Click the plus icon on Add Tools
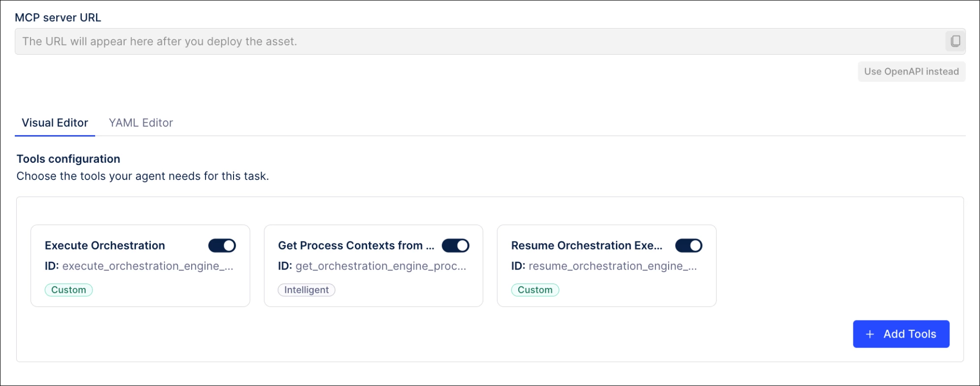Image resolution: width=980 pixels, height=386 pixels. point(870,334)
